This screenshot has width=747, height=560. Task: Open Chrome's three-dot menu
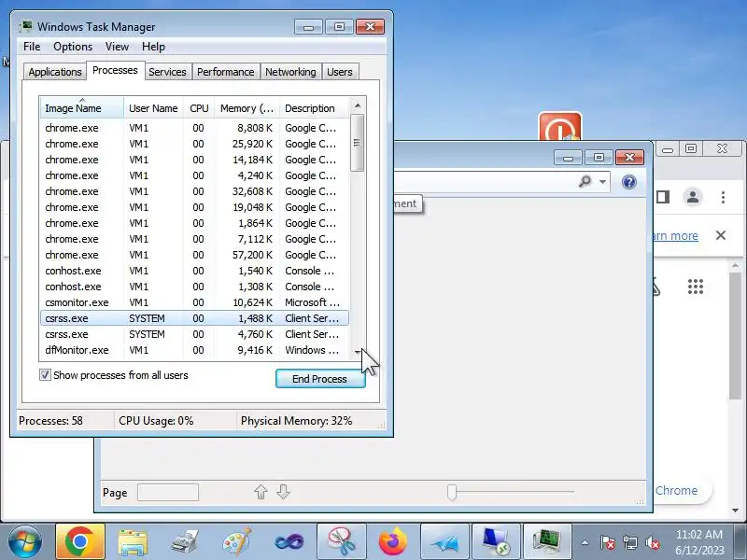pyautogui.click(x=723, y=197)
